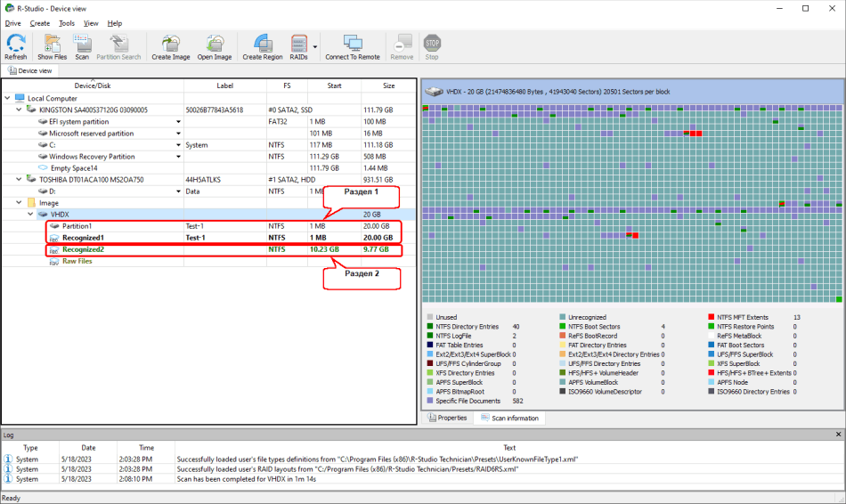846x504 pixels.
Task: Click the Recognized2 partition icon
Action: (54, 250)
